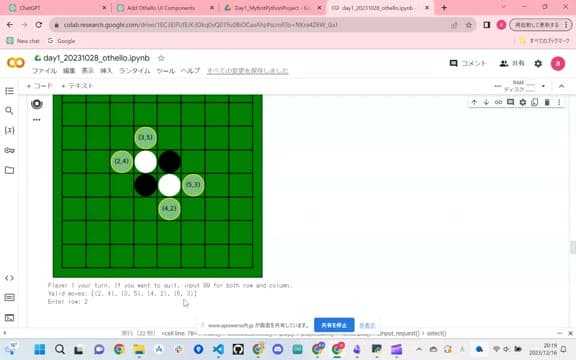Mirror cell in tab icon

pos(534,102)
